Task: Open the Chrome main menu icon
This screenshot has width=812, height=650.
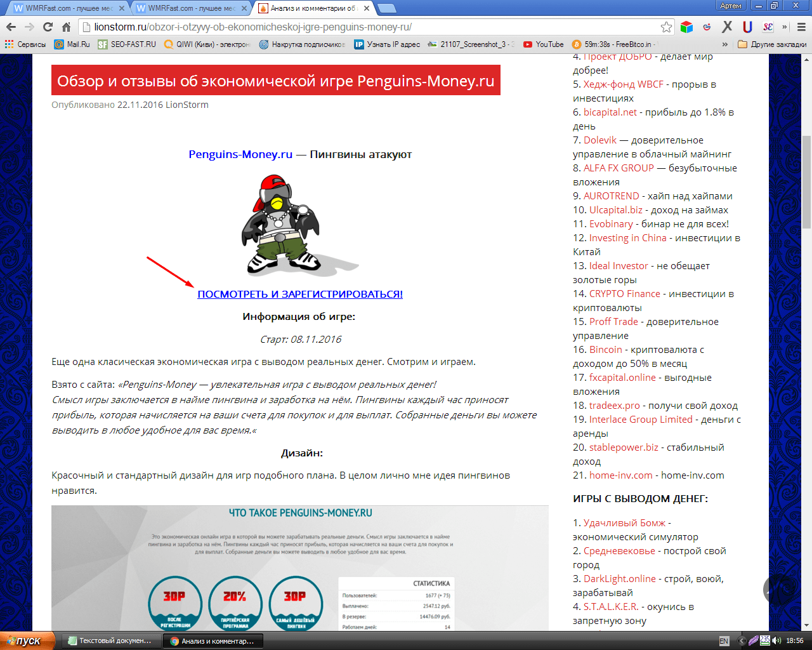Action: [x=801, y=27]
